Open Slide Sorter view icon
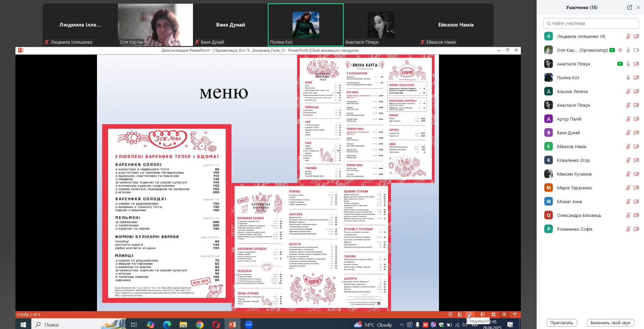 [x=493, y=315]
